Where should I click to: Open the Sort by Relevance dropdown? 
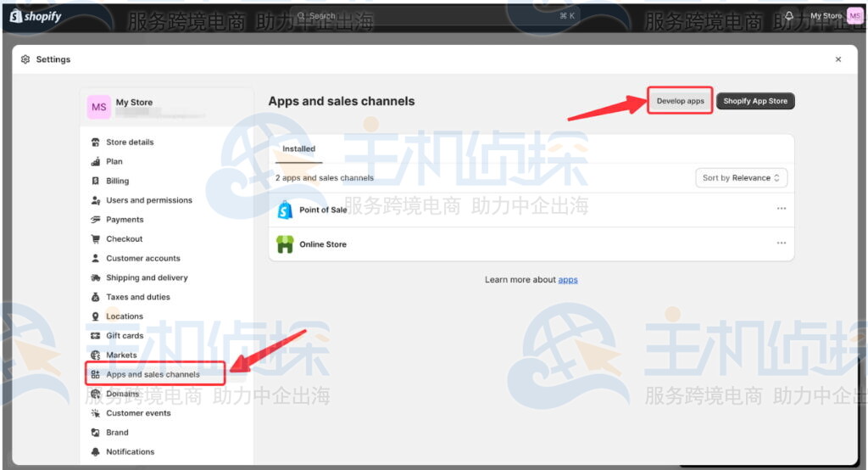tap(741, 178)
